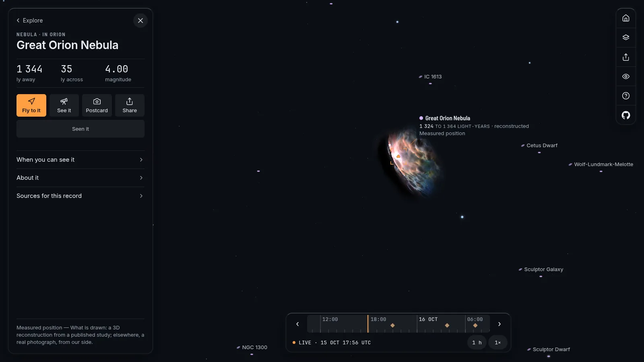Select the NGC 1300 label

pyautogui.click(x=252, y=348)
